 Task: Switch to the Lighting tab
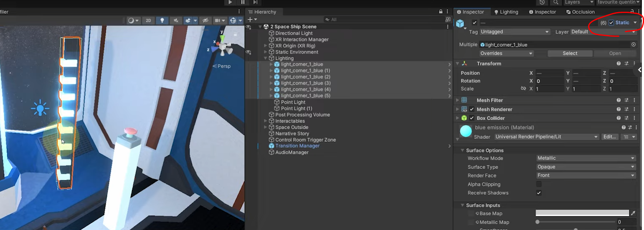click(506, 12)
